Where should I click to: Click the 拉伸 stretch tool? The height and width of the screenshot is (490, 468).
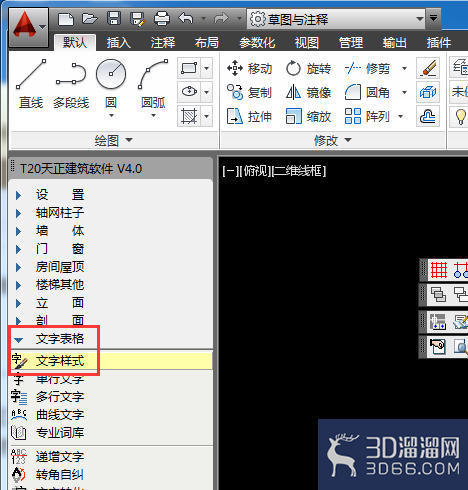click(x=249, y=116)
